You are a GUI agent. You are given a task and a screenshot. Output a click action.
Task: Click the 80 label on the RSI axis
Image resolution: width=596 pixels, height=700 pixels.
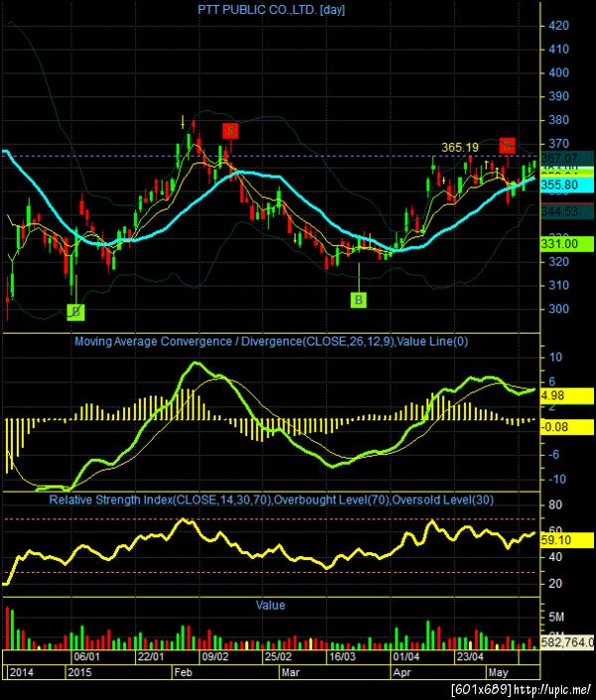click(555, 505)
